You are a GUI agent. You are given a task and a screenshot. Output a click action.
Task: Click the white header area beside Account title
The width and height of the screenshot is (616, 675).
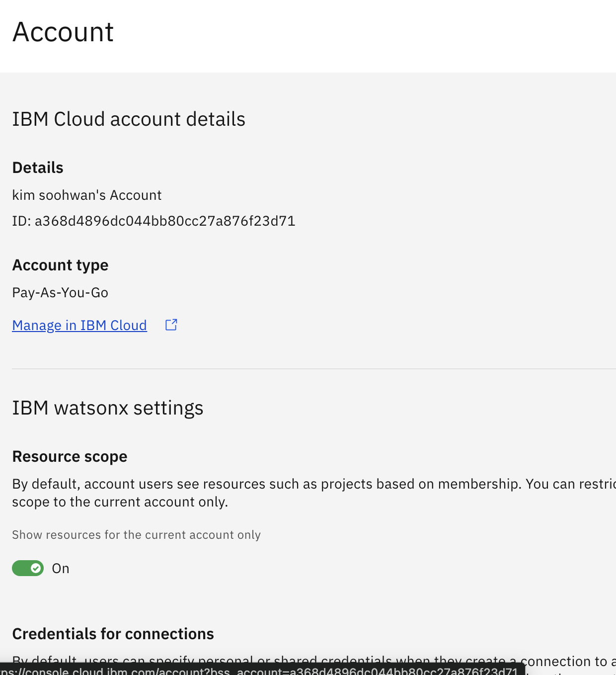tap(348, 35)
